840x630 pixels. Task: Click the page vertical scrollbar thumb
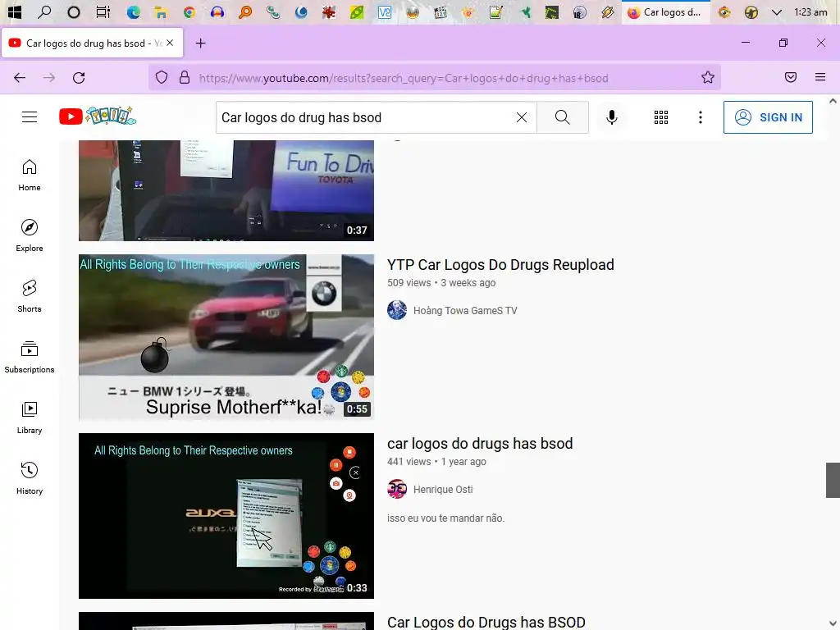pyautogui.click(x=833, y=480)
